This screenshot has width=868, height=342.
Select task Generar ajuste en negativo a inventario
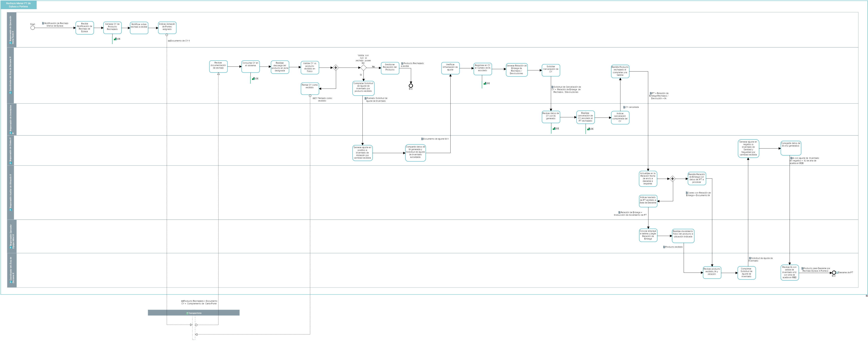[748, 149]
